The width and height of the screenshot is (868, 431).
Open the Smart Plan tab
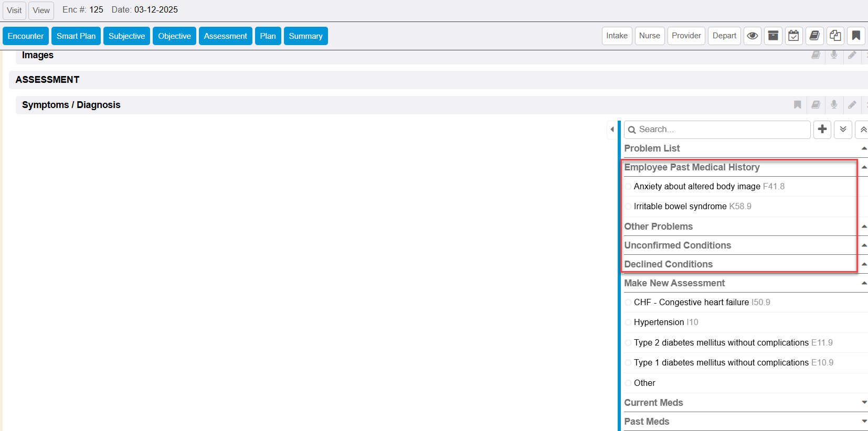click(76, 36)
